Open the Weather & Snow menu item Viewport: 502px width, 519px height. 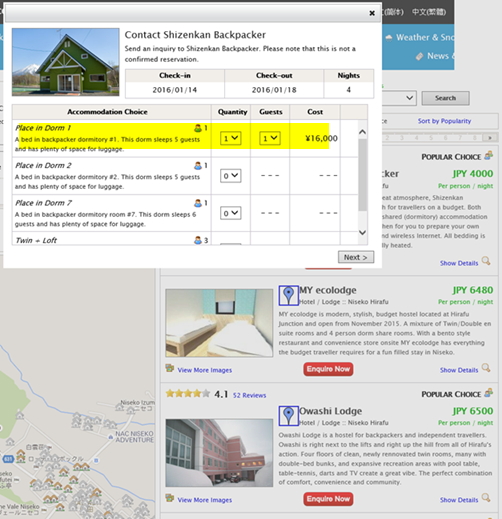(x=420, y=37)
